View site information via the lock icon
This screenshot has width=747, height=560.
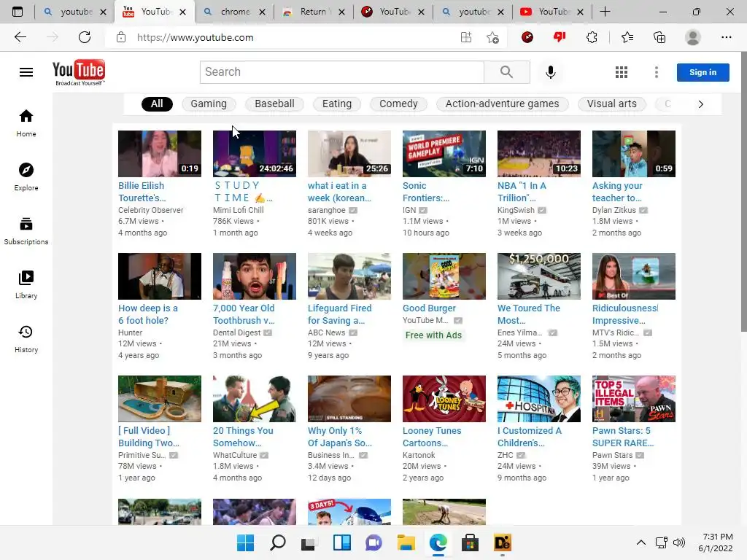coord(121,37)
